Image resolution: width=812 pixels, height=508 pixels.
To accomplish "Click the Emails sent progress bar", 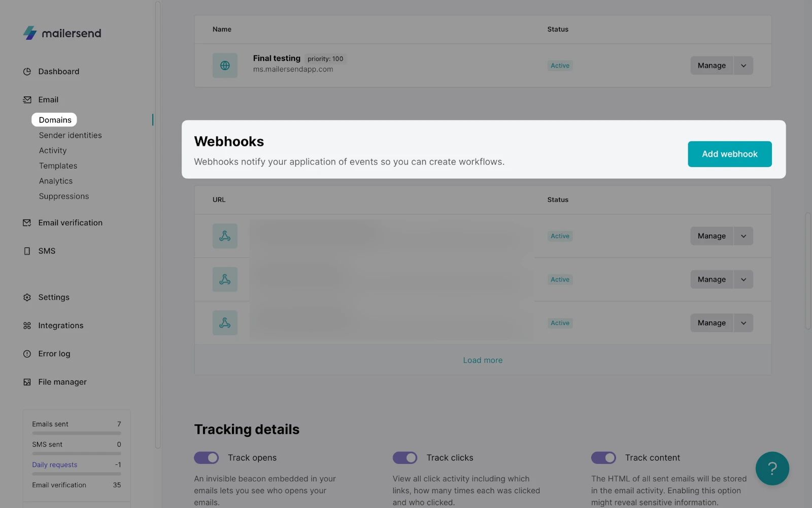I will pos(77,433).
